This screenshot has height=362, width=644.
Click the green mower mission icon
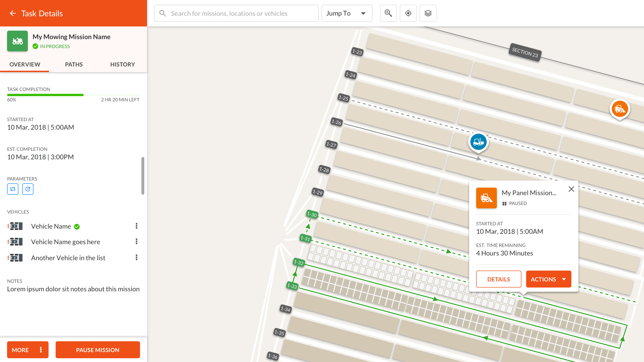point(17,41)
